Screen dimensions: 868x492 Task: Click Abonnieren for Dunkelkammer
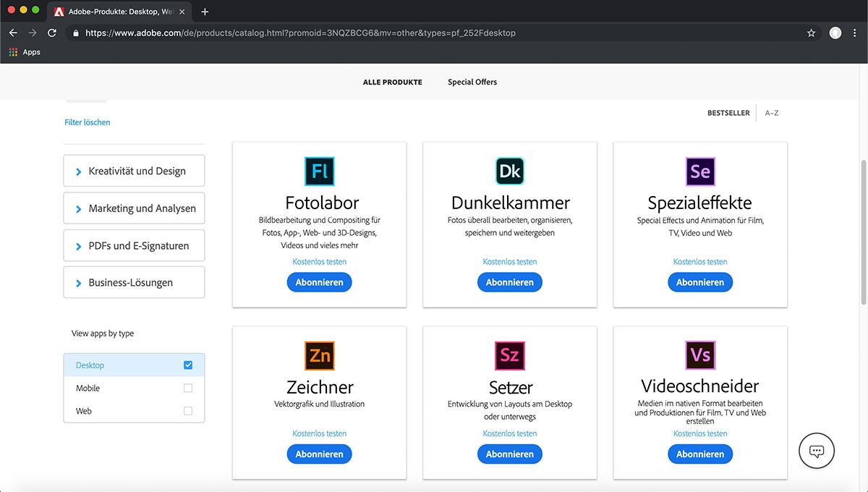coord(510,282)
